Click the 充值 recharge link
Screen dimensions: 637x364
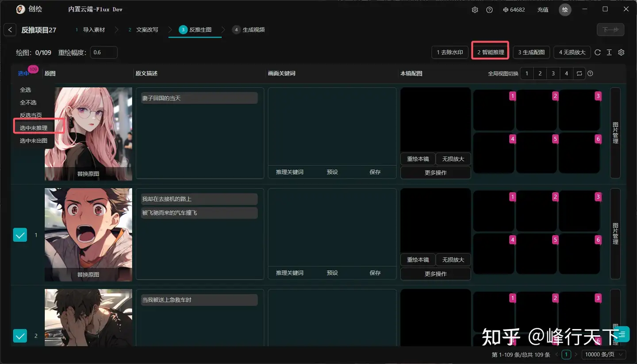pos(543,10)
